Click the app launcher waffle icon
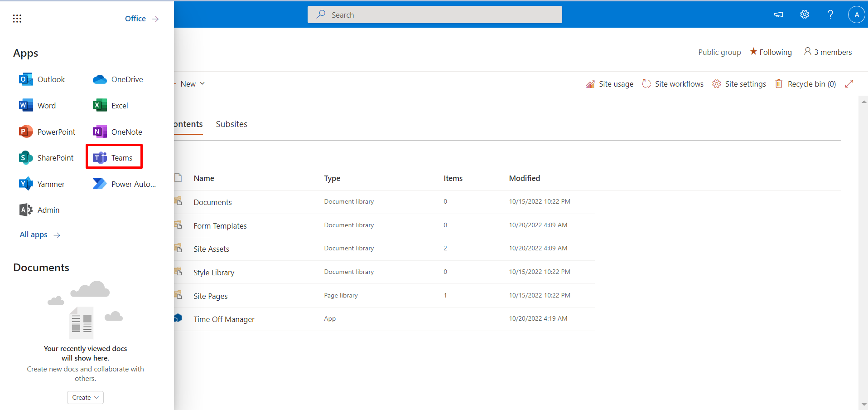868x410 pixels. [17, 19]
